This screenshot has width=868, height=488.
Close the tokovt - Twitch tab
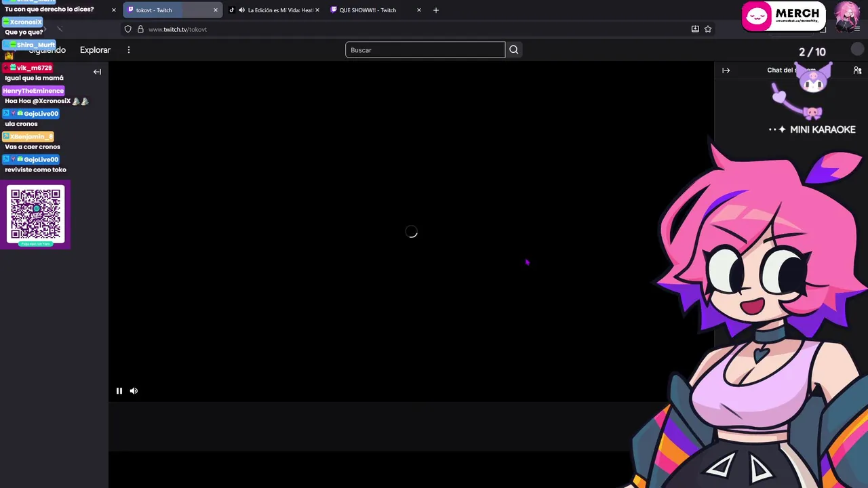point(216,10)
